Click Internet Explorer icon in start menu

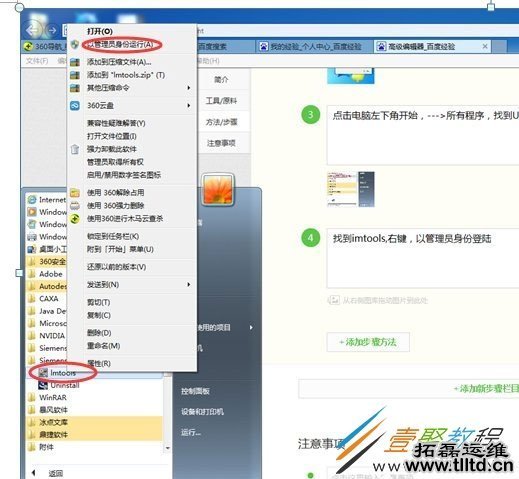tap(32, 200)
